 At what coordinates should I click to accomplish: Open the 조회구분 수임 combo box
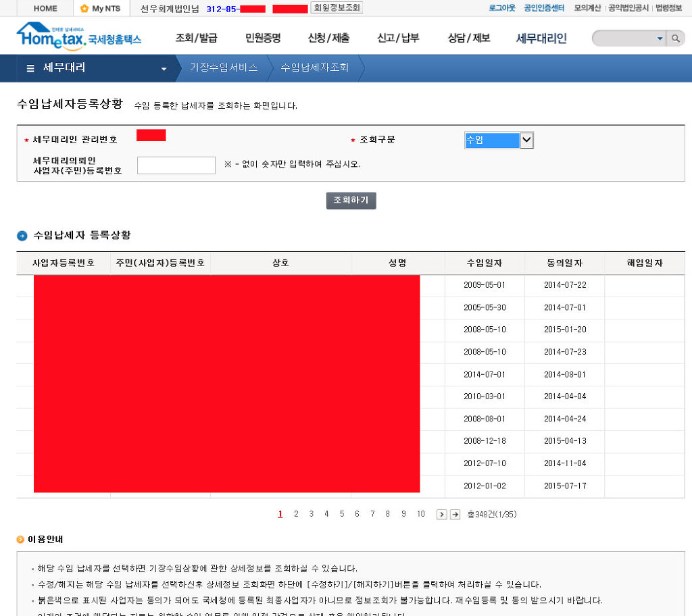499,140
